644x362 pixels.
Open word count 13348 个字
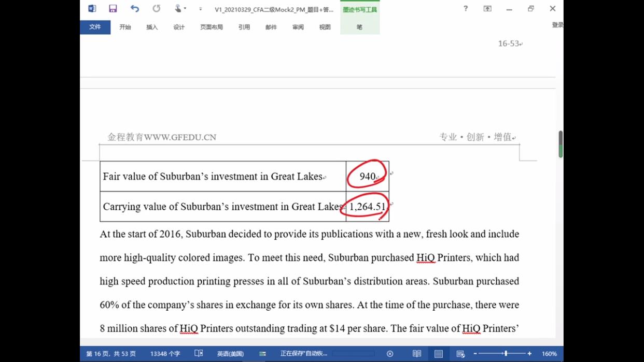165,354
